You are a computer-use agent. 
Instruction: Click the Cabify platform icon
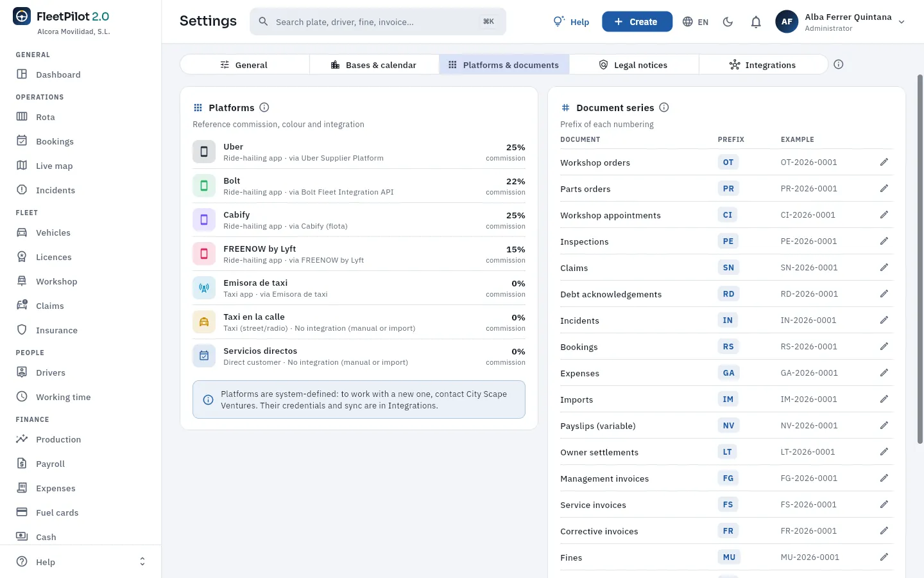(204, 220)
